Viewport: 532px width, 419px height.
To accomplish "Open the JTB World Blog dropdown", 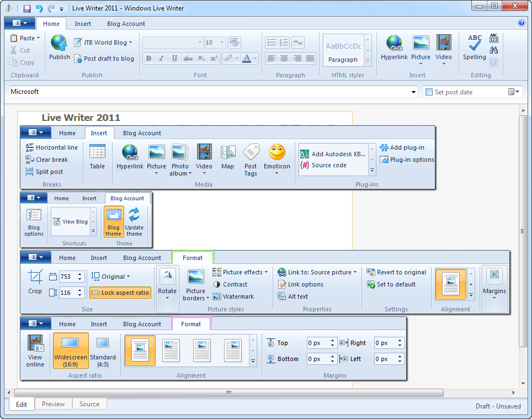I will [x=103, y=43].
